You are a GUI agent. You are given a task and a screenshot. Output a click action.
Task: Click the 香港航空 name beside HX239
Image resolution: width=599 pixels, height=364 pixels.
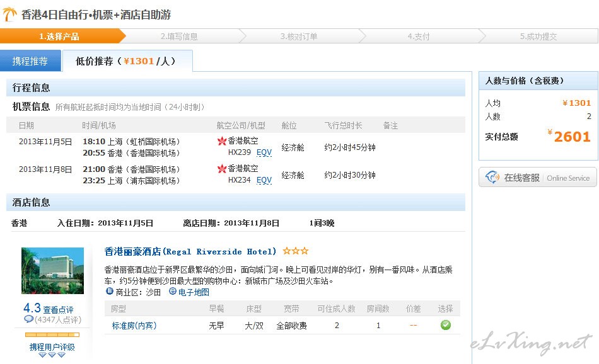pyautogui.click(x=243, y=141)
